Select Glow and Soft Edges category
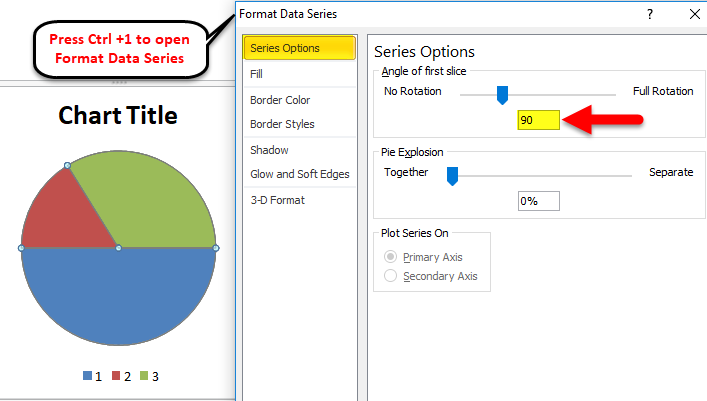This screenshot has height=401, width=707. click(x=299, y=174)
